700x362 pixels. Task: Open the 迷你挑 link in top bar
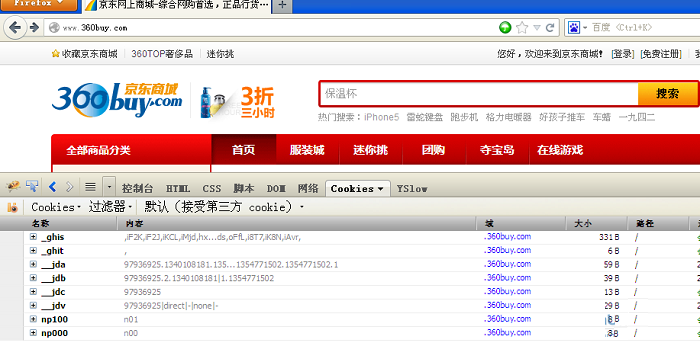pyautogui.click(x=220, y=54)
